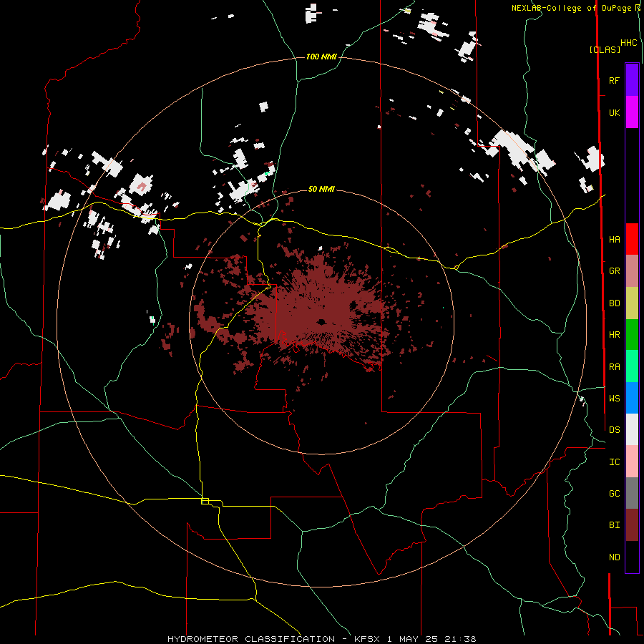The image size is (644, 644).
Task: Click the ND legend label text
Action: [615, 557]
